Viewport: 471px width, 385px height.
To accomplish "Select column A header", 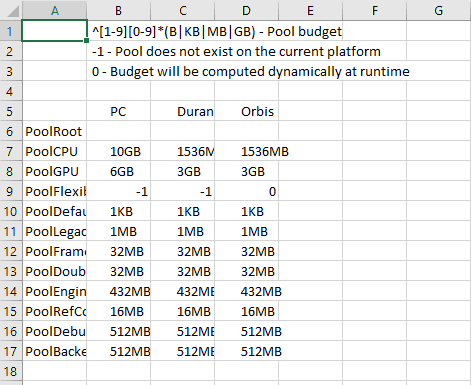I will [x=55, y=10].
